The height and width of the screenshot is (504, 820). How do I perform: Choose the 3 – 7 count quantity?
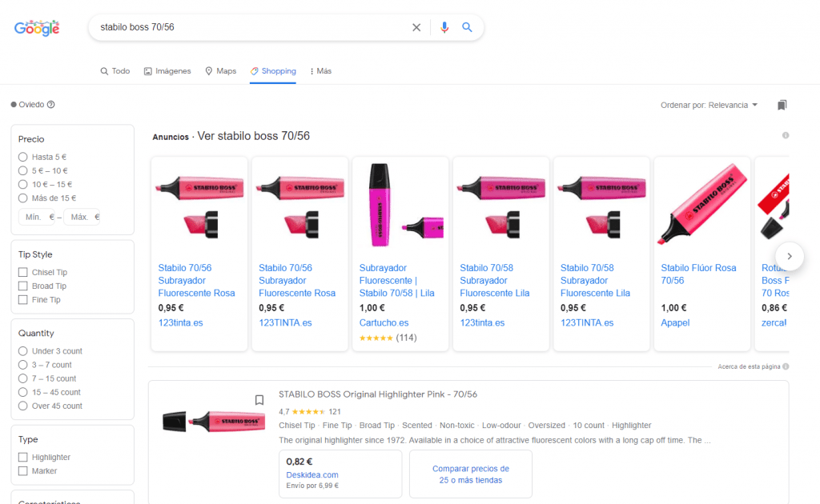tap(22, 365)
